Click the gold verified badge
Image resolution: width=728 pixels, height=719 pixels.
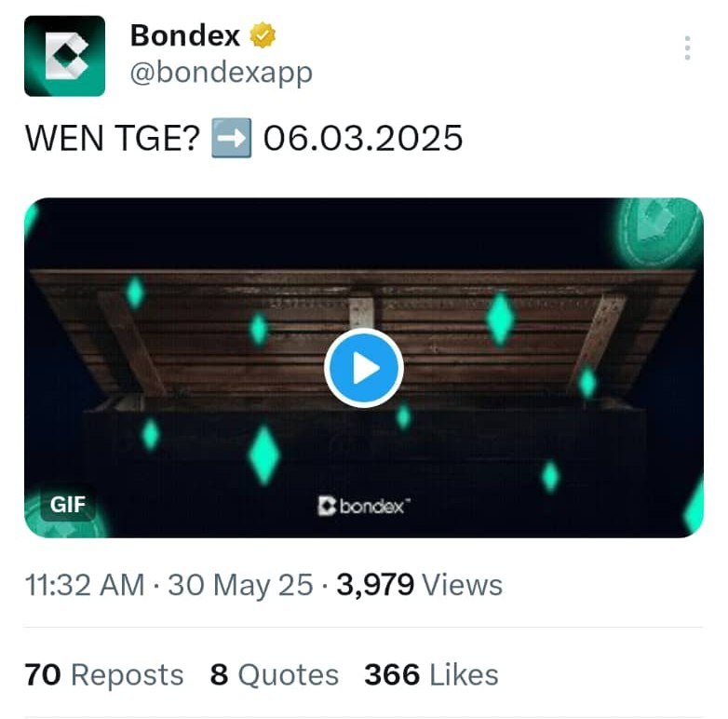tap(263, 34)
